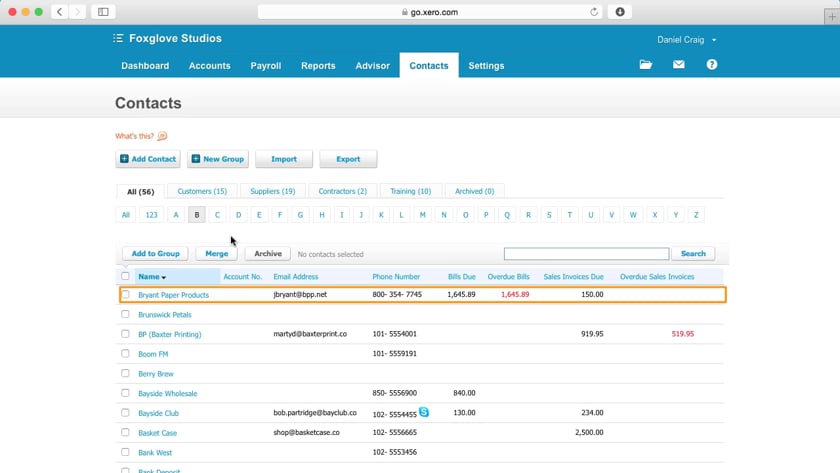Open a new Safari tab with plus icon
The height and width of the screenshot is (473, 840).
pos(832,17)
